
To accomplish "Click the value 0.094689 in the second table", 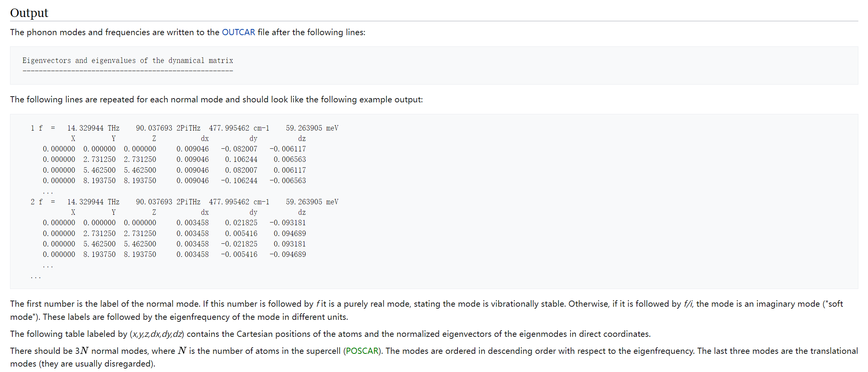I will pos(290,233).
